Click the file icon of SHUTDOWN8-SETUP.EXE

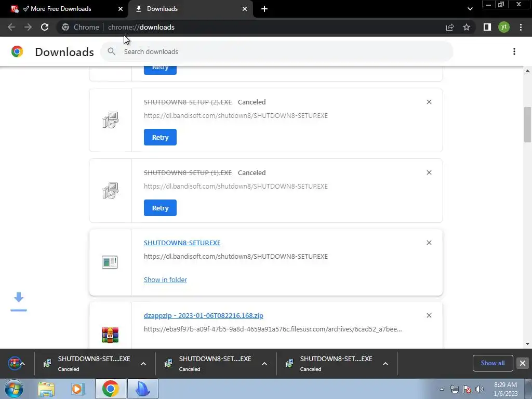point(110,262)
